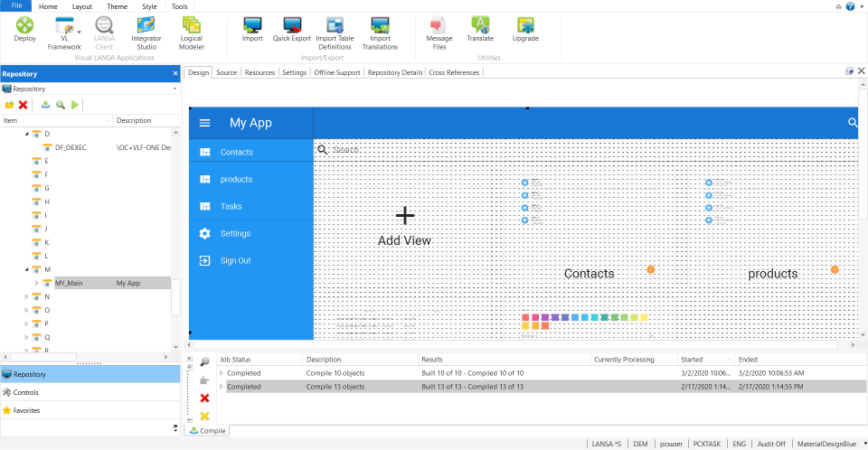Image resolution: width=868 pixels, height=450 pixels.
Task: Expand the N folder in tree
Action: [x=26, y=296]
